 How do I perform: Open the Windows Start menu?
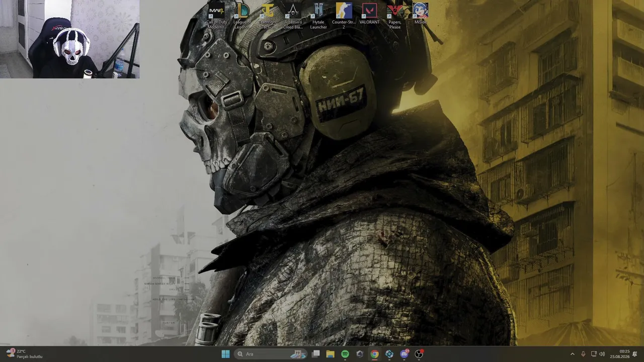click(x=225, y=354)
